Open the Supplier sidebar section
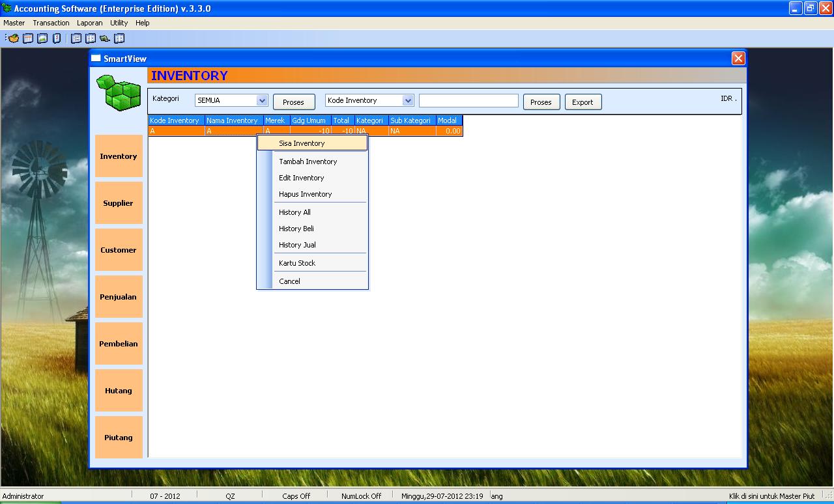Image resolution: width=834 pixels, height=504 pixels. [119, 203]
